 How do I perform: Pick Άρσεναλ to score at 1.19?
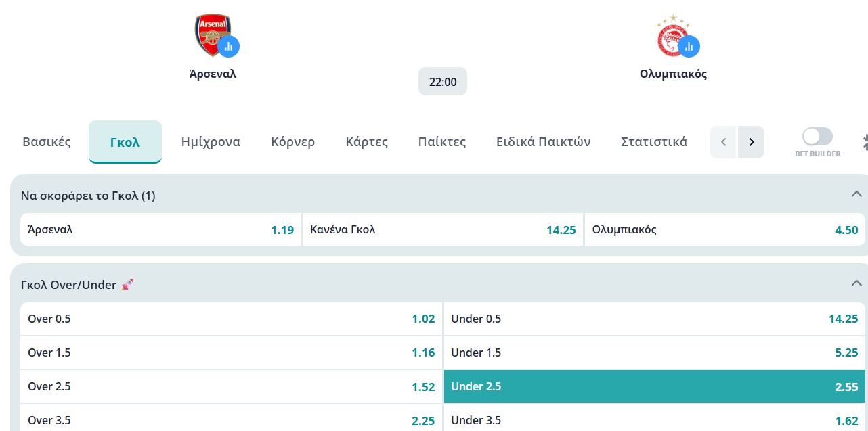coord(160,229)
